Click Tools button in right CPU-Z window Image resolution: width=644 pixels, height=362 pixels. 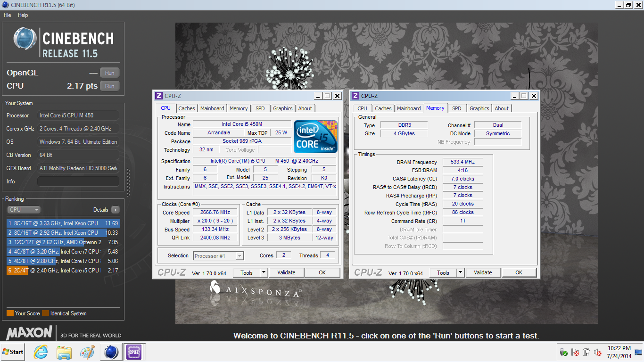click(443, 272)
